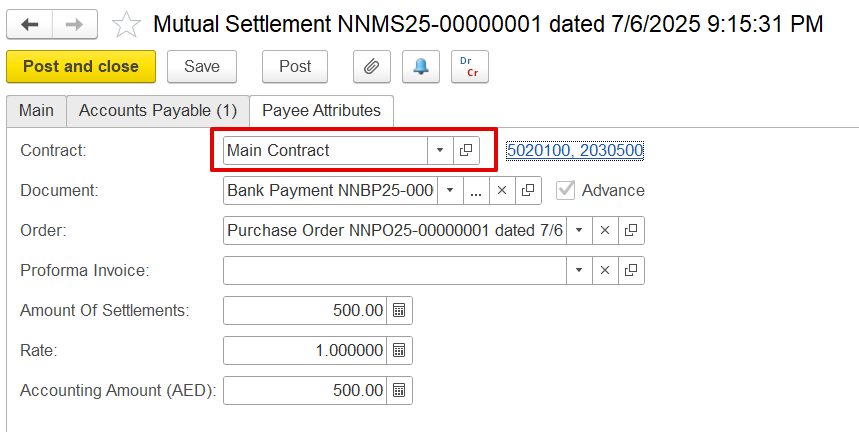Open the 5020100, 2030500 accounts link
This screenshot has height=432, width=859.
574,150
